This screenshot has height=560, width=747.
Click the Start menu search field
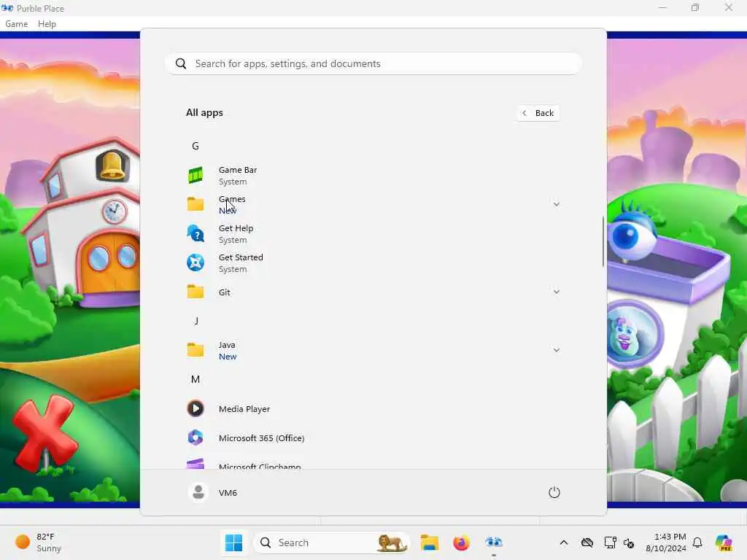pyautogui.click(x=373, y=64)
